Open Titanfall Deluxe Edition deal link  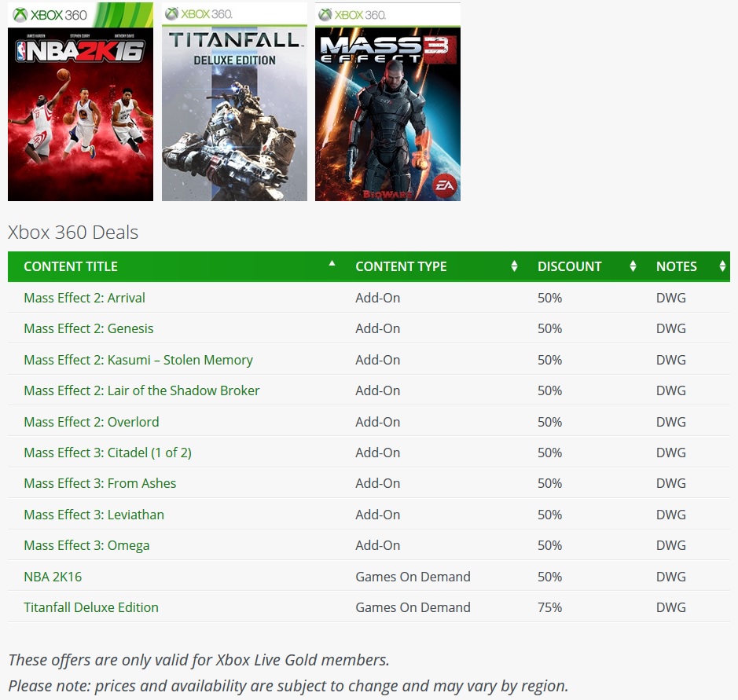[91, 607]
